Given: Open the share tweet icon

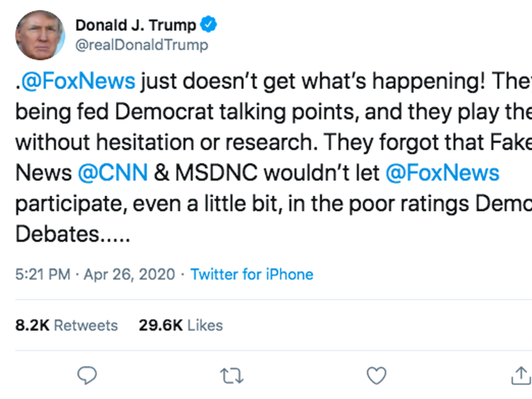Looking at the screenshot, I should [x=521, y=376].
